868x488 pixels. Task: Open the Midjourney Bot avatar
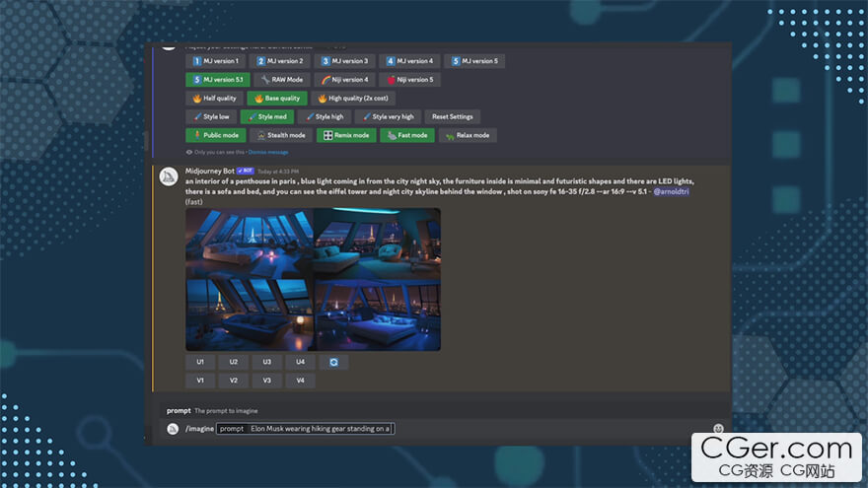169,177
